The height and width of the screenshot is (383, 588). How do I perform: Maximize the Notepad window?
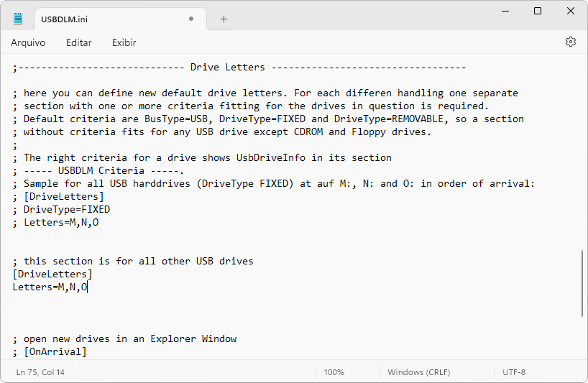tap(538, 11)
